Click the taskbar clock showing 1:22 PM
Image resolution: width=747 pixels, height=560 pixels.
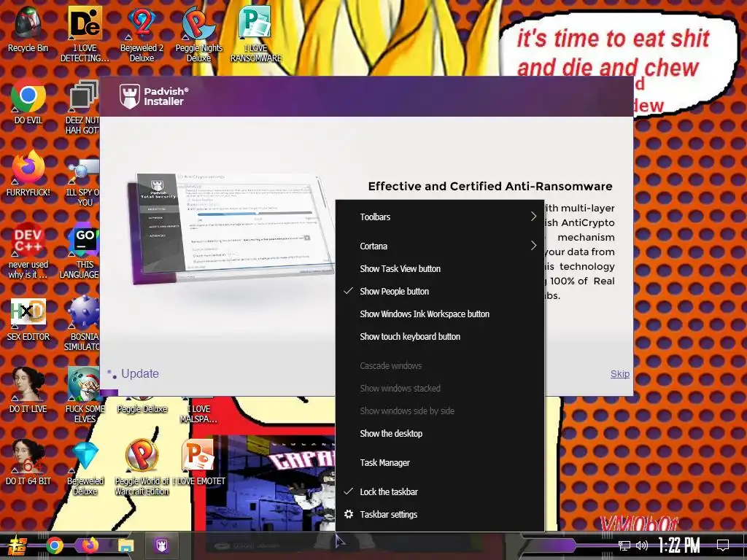[679, 545]
